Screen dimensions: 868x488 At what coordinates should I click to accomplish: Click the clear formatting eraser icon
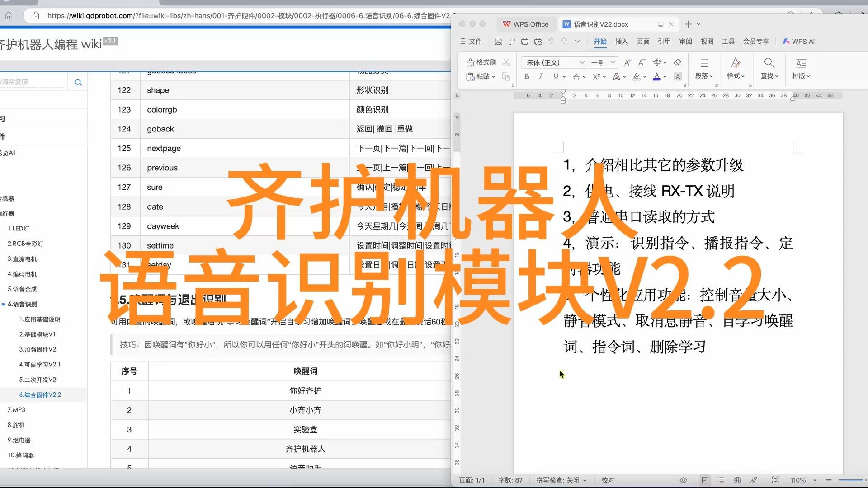[677, 62]
